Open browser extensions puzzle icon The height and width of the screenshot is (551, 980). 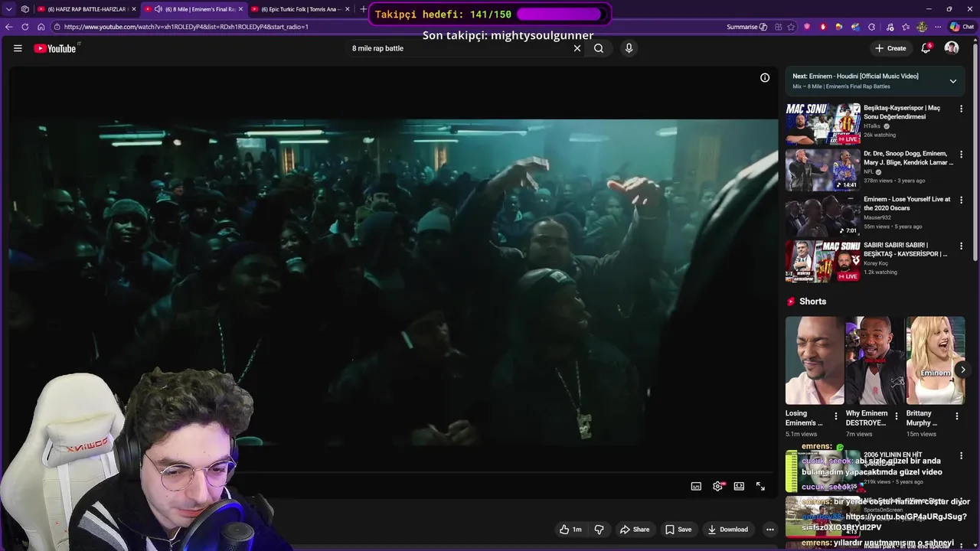click(871, 27)
